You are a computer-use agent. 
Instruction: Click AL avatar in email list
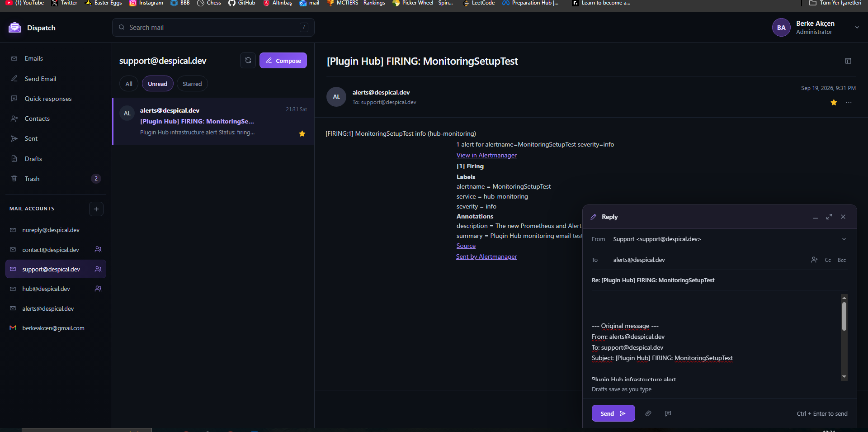click(x=127, y=114)
